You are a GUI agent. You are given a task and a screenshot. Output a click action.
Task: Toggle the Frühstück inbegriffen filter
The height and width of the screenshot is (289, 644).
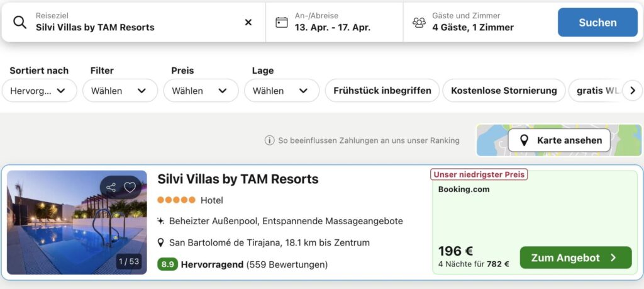pos(382,91)
